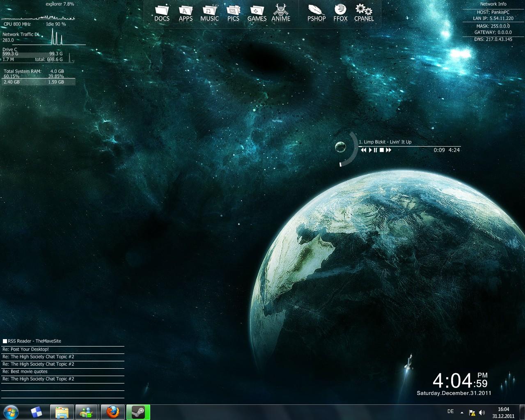The height and width of the screenshot is (420, 525).
Task: Open the MUSIC folder launcher
Action: coord(209,13)
